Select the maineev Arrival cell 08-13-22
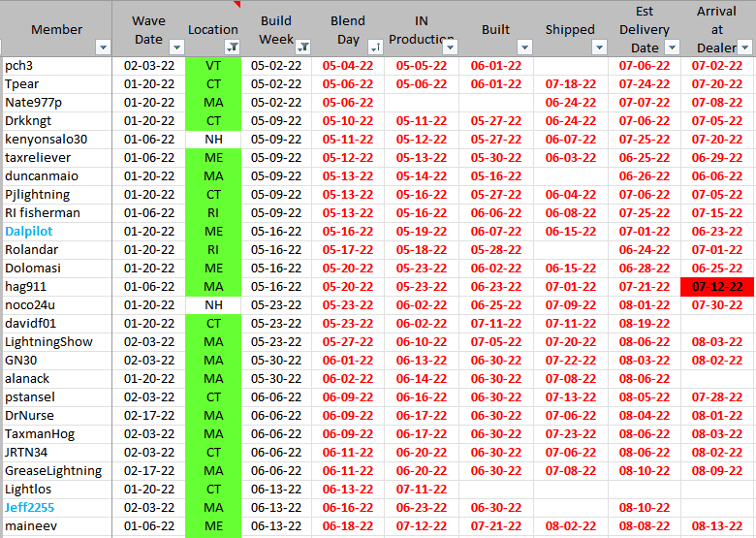756x538 pixels. [x=717, y=525]
